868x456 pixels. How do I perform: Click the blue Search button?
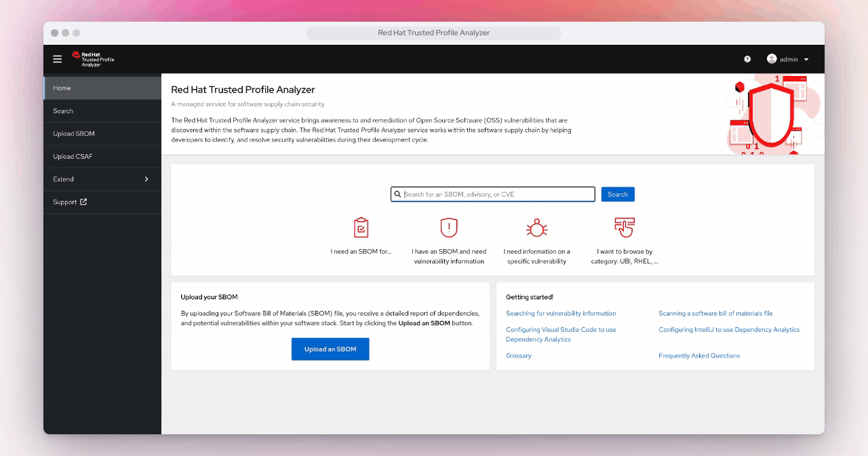(x=618, y=194)
